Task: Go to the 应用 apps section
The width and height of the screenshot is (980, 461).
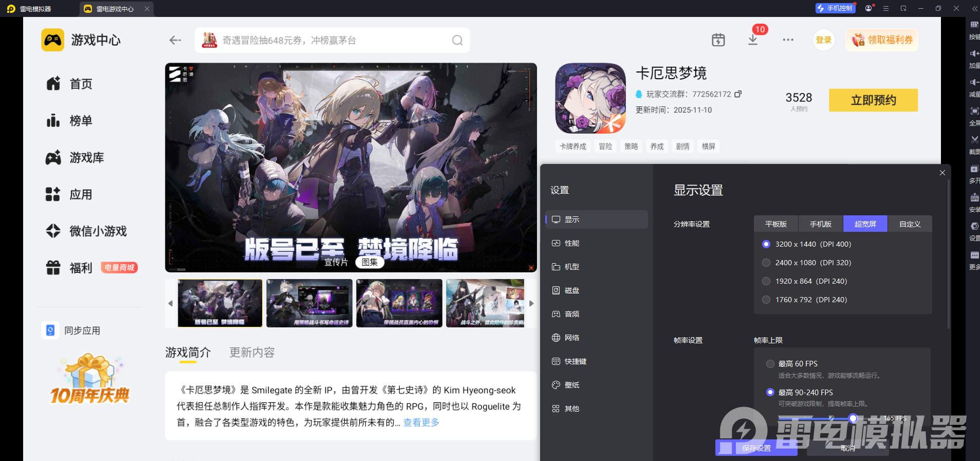Action: coord(69,195)
